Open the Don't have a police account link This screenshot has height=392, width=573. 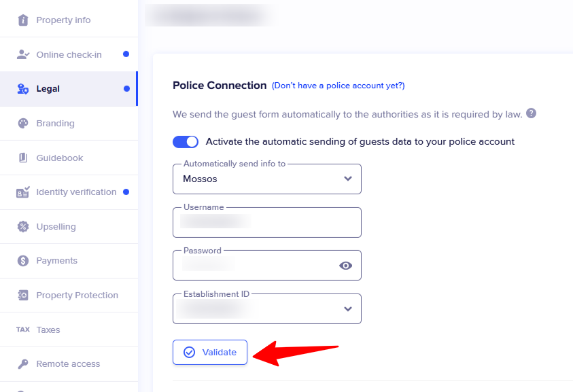pyautogui.click(x=338, y=86)
